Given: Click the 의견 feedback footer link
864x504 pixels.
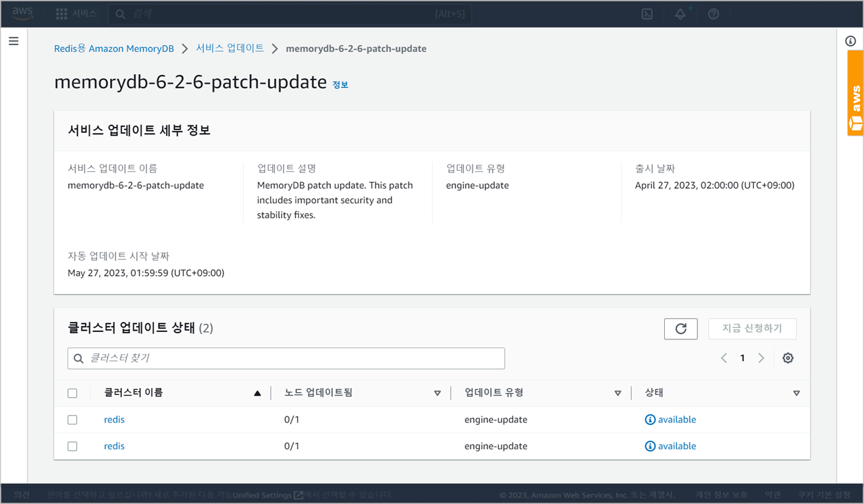Looking at the screenshot, I should click(x=22, y=495).
